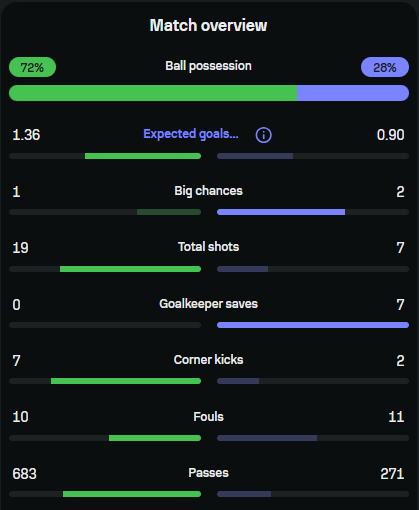The height and width of the screenshot is (510, 419).
Task: Click the Total shots label
Action: coord(208,247)
